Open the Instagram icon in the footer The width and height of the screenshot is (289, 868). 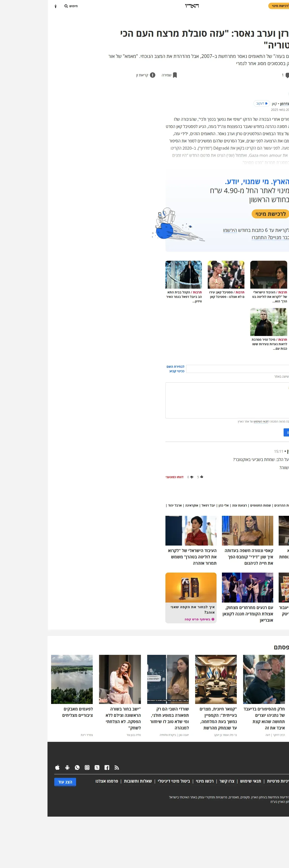coord(87,767)
